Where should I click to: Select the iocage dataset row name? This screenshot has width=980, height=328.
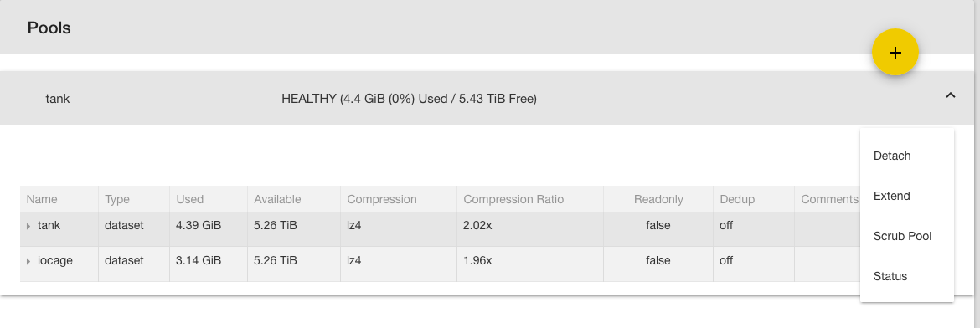coord(55,260)
